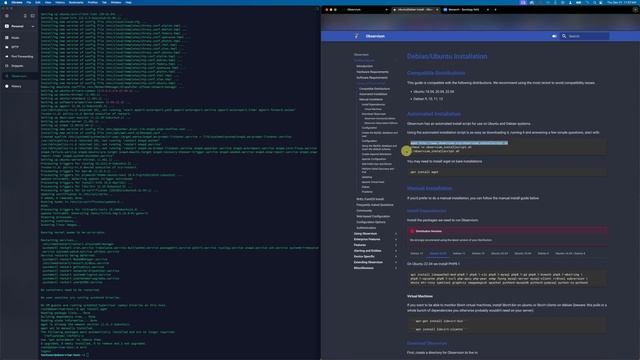
Task: Open Port Forwarding in terminal sidebar
Action: click(x=22, y=56)
